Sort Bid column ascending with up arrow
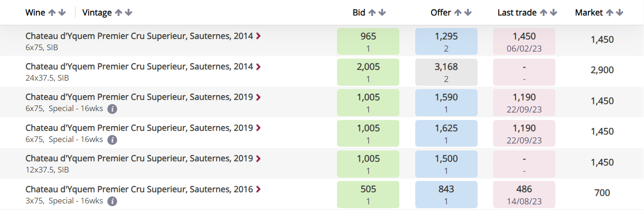This screenshot has height=210, width=644. coord(372,13)
